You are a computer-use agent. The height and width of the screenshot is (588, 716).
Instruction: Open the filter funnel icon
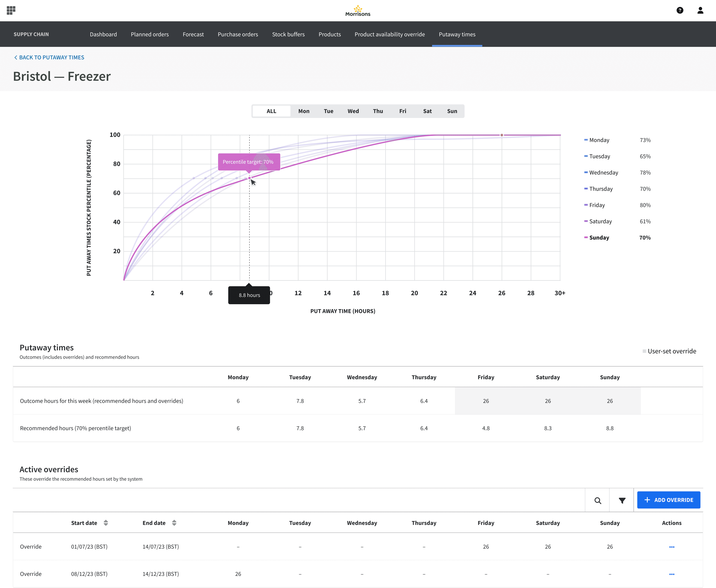622,500
